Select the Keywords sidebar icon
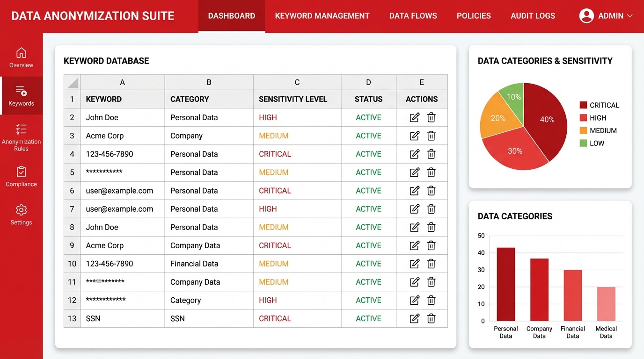The width and height of the screenshot is (644, 359). [x=21, y=91]
